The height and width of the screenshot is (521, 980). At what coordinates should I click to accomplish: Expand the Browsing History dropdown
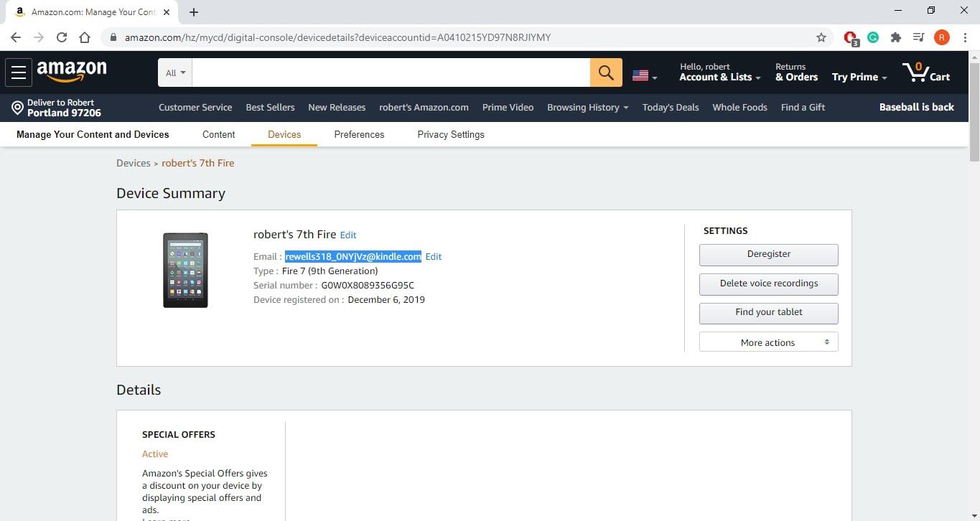(x=587, y=107)
